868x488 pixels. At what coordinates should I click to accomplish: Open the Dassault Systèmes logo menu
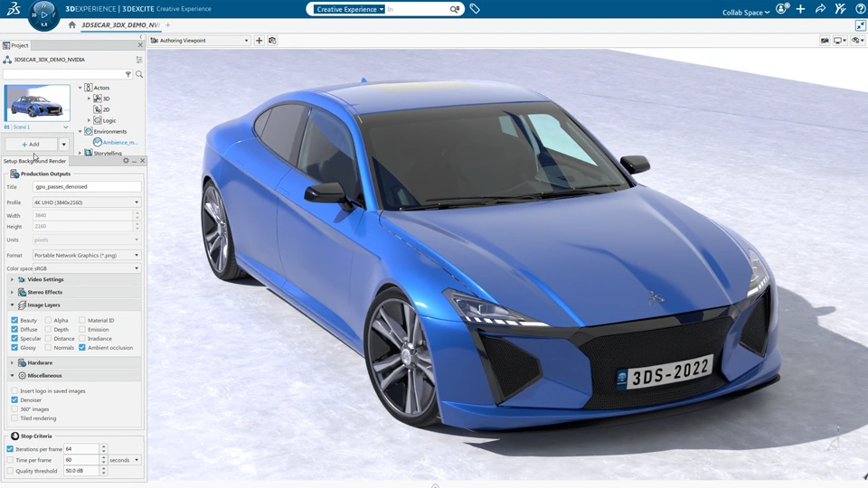tap(14, 8)
